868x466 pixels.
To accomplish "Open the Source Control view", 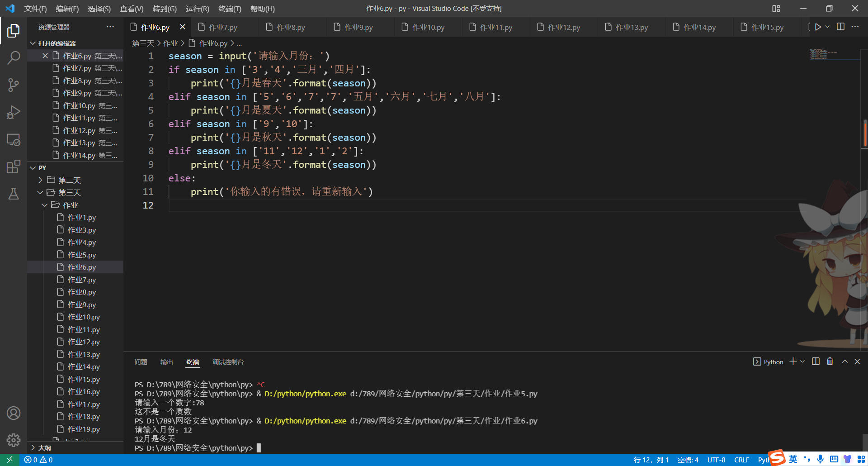I will coord(14,85).
